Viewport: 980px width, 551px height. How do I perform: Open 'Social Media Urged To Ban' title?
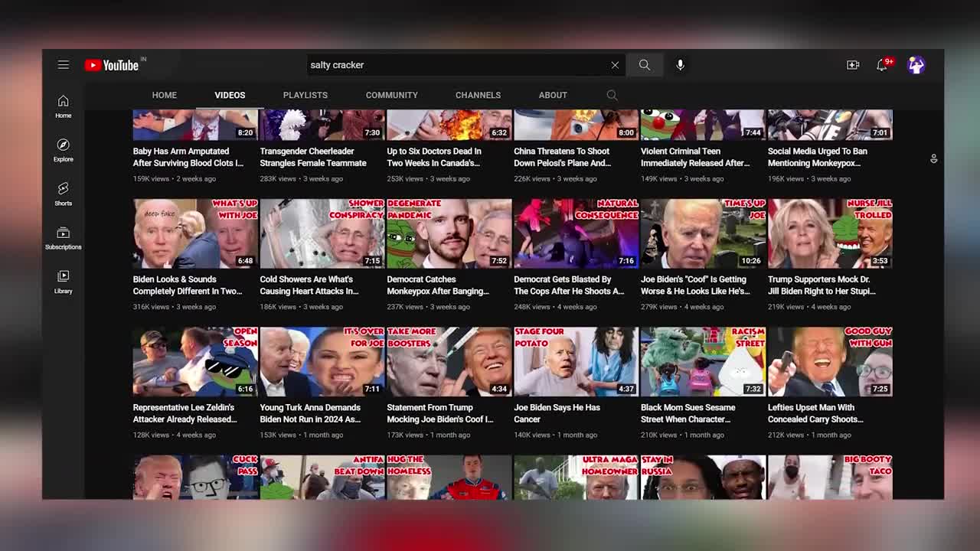tap(818, 157)
